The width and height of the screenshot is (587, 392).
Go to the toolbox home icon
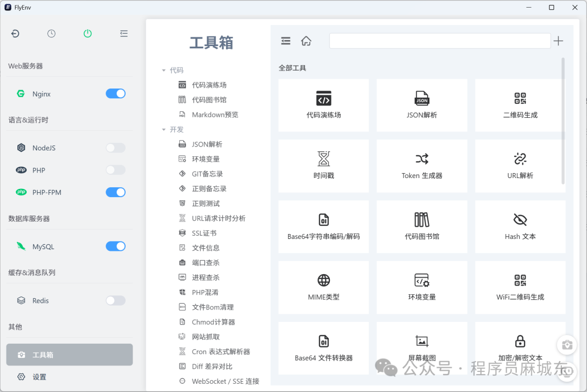pyautogui.click(x=306, y=41)
